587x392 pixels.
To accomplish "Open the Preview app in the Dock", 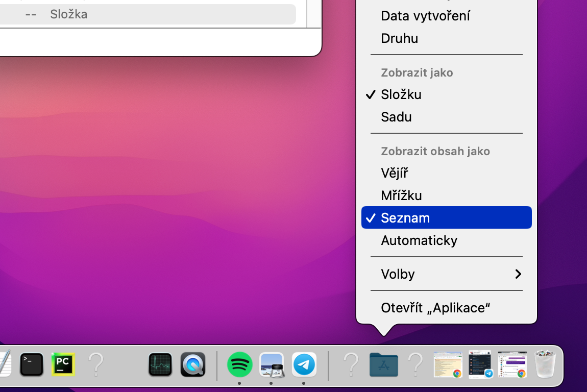I will tap(272, 364).
